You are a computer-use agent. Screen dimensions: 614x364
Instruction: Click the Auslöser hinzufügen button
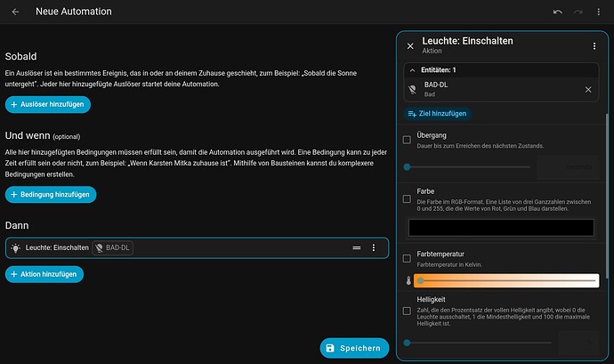(x=48, y=105)
